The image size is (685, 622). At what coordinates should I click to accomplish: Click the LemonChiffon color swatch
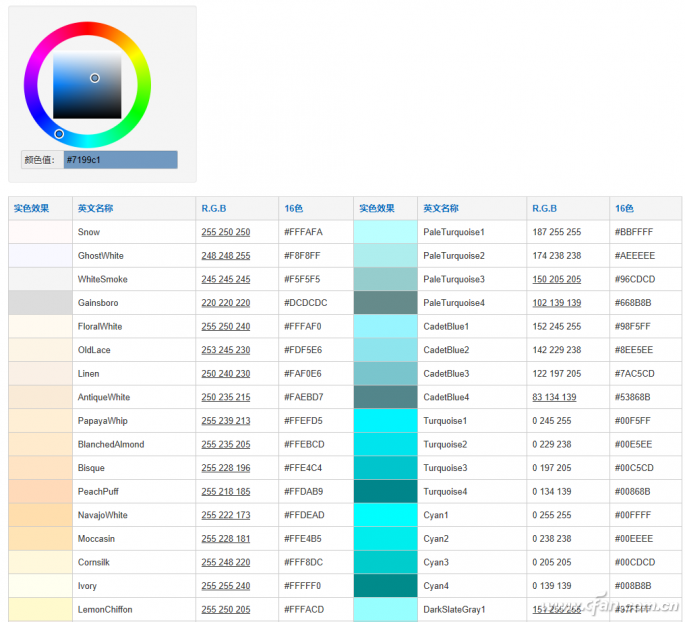(x=40, y=610)
